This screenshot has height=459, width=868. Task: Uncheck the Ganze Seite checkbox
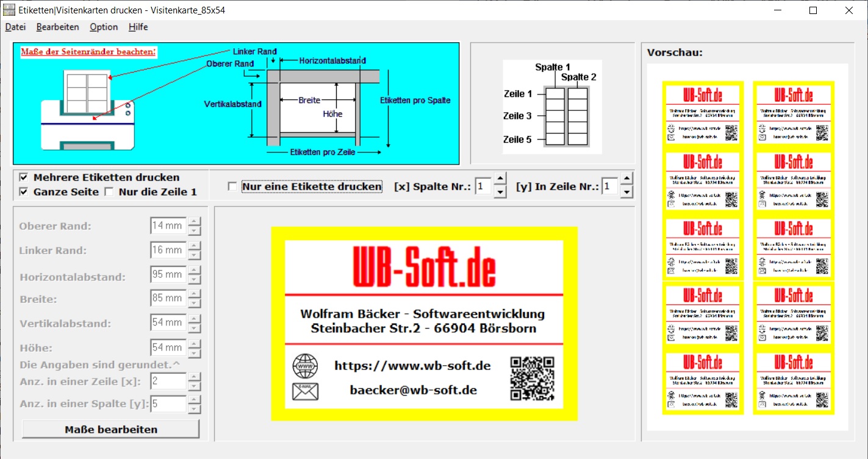tap(24, 192)
